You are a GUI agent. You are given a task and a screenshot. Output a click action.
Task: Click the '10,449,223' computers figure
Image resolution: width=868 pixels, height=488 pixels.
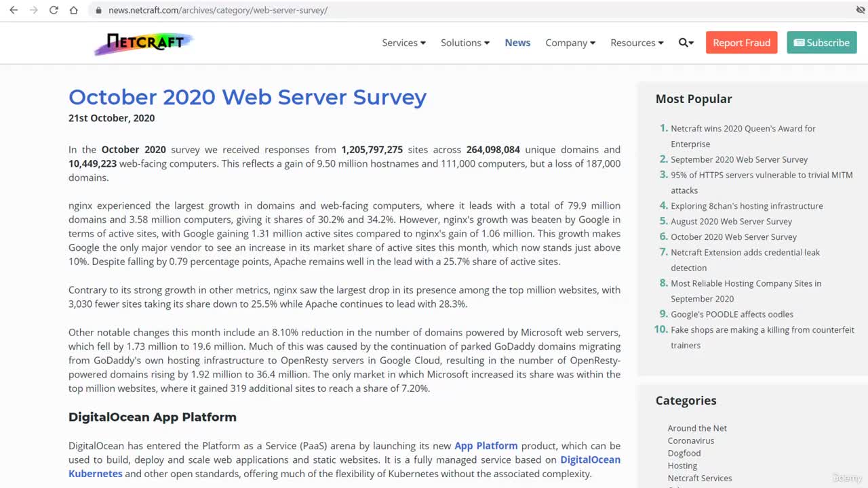[x=93, y=164]
